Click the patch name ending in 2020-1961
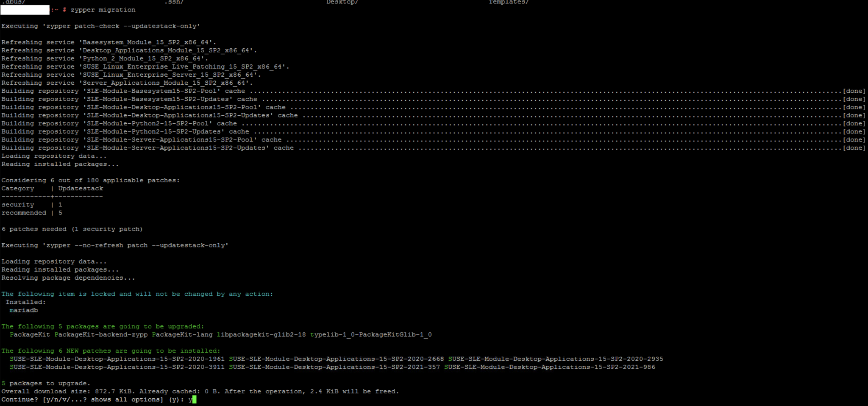Screen dimensions: 868x406 pos(117,359)
